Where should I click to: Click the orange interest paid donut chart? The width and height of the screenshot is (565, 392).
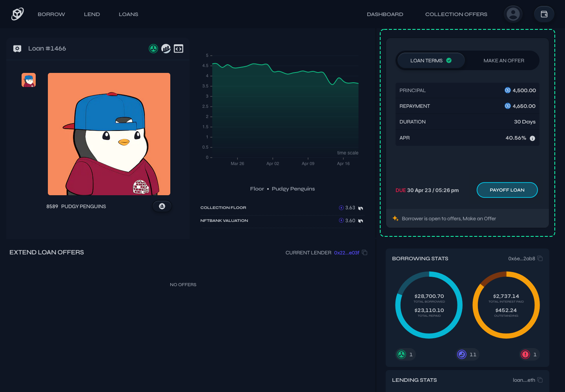[x=506, y=305]
